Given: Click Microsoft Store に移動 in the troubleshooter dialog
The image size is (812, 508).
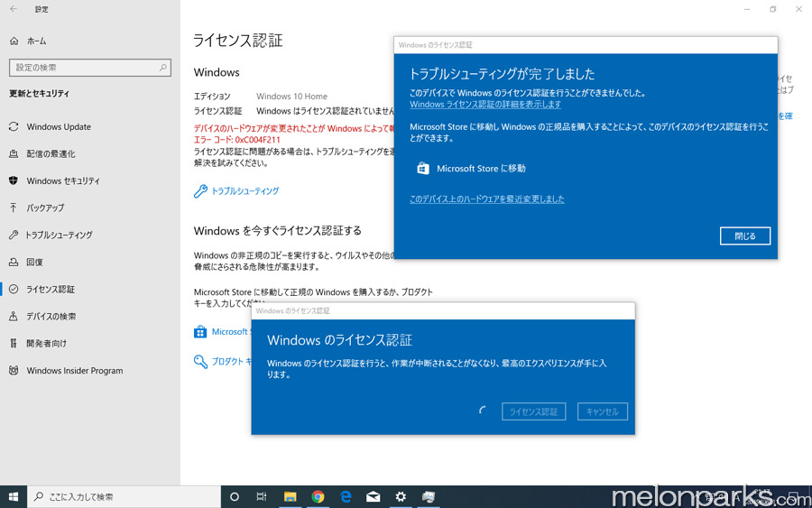Looking at the screenshot, I should click(x=481, y=169).
